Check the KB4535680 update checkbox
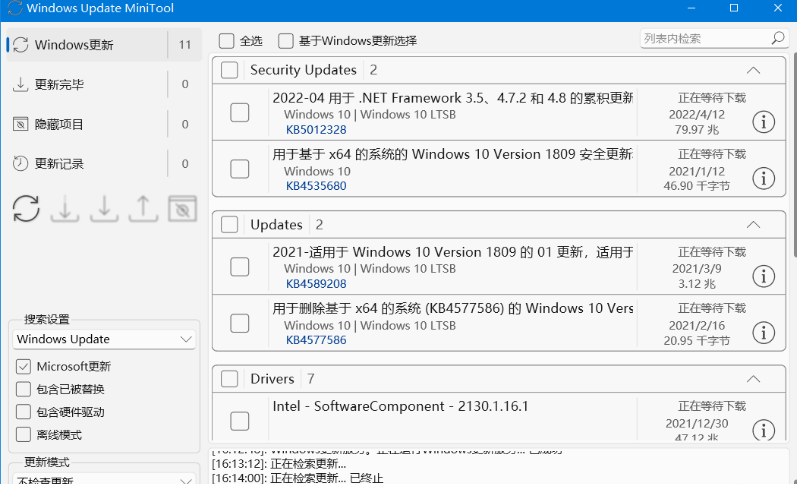This screenshot has height=484, width=797. point(239,169)
